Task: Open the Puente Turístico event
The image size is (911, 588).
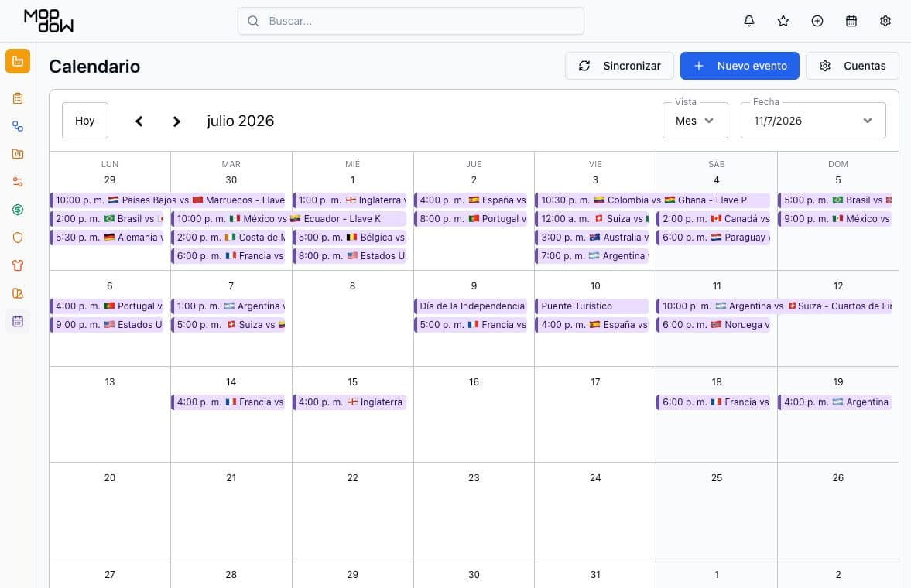Action: [592, 306]
